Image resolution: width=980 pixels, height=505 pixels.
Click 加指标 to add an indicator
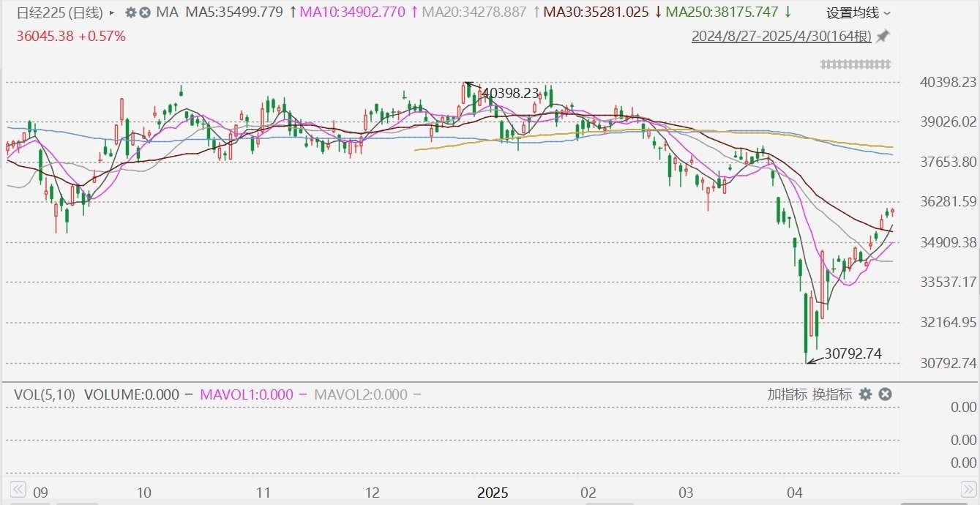click(788, 394)
